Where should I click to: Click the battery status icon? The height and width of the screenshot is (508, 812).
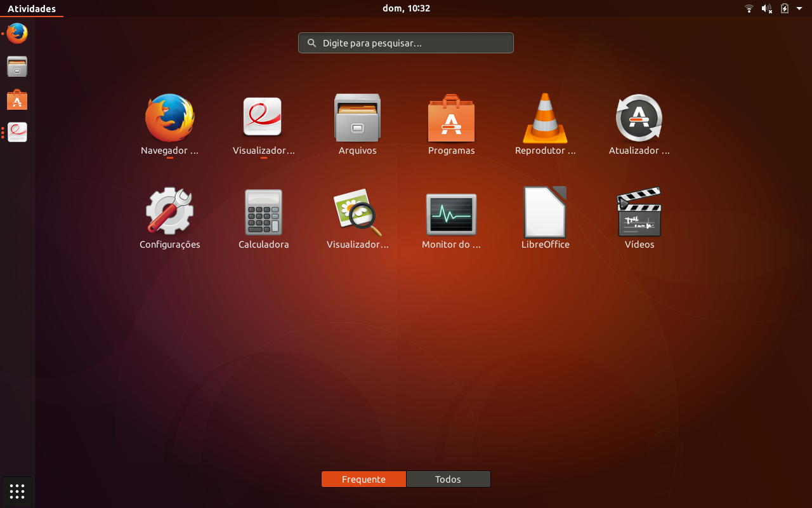click(785, 8)
